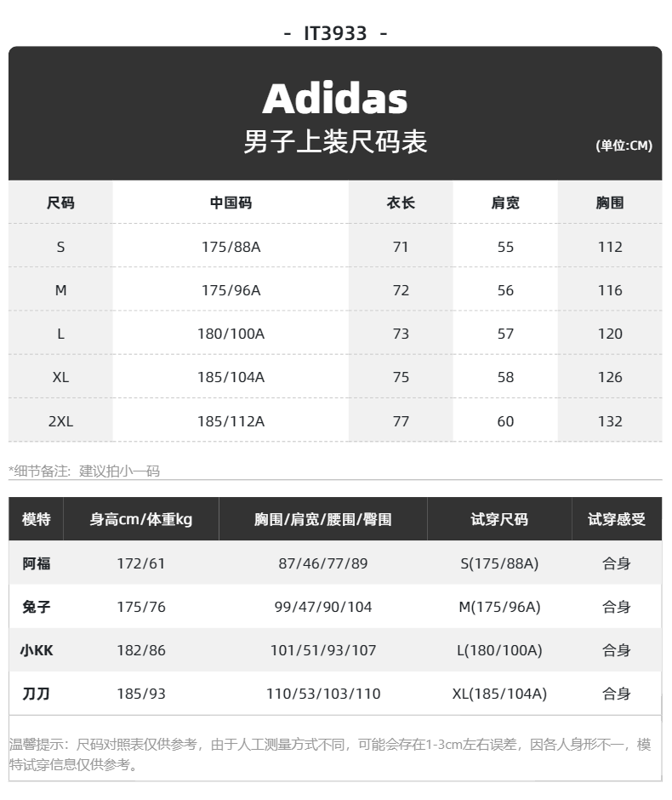Click the 男子上装尺码表 subtitle
Screen dimensions: 672x800
(335, 142)
